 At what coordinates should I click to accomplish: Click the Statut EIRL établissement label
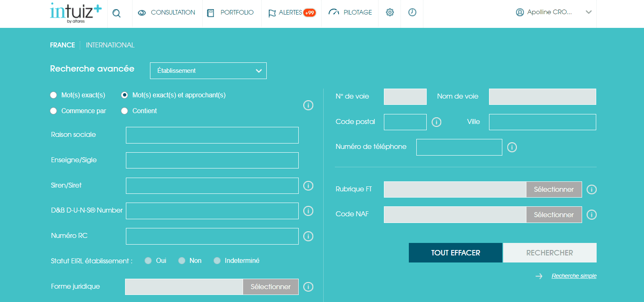click(91, 261)
